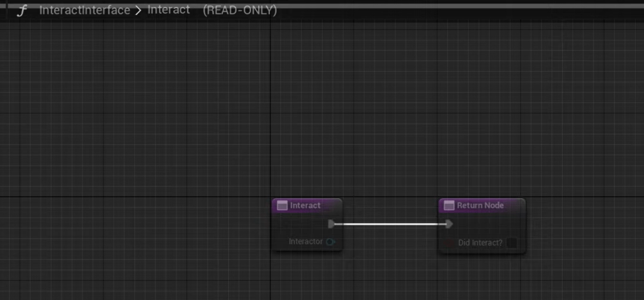Select the Return Node by its title
644x300 pixels.
(480, 205)
